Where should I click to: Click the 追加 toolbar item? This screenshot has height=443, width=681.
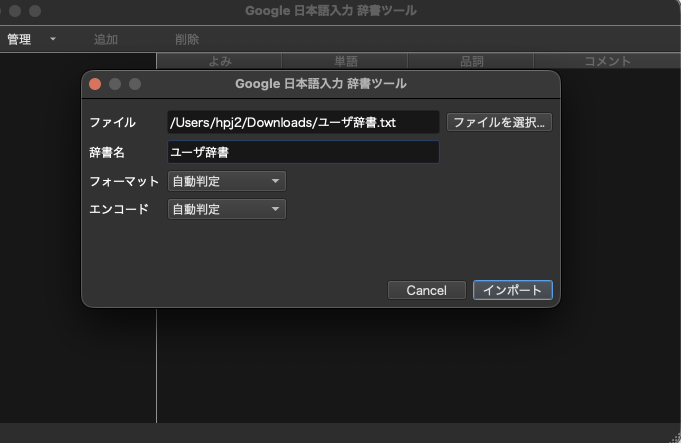click(x=105, y=39)
